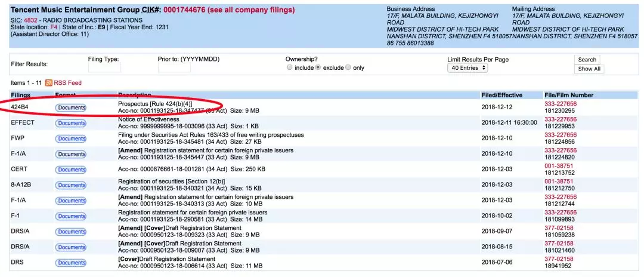
Task: Open Documents for the F-1/A filed 2018-12-03
Action: (x=70, y=201)
